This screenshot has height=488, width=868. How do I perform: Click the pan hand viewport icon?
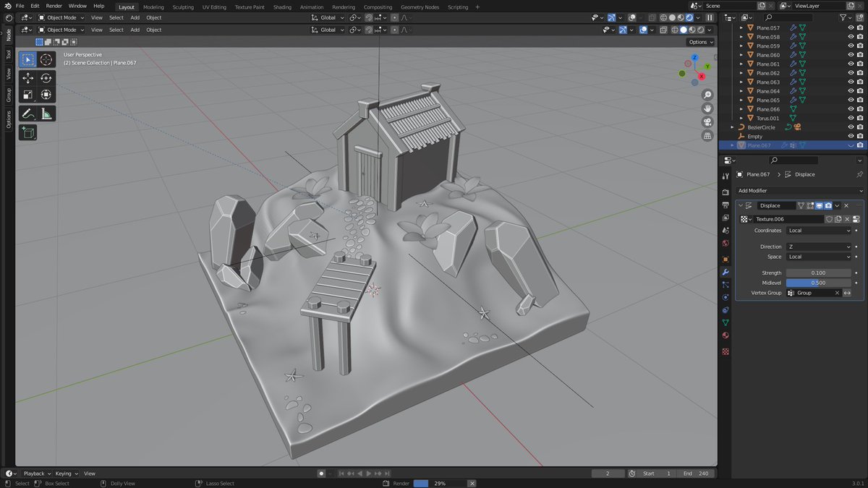(x=707, y=108)
